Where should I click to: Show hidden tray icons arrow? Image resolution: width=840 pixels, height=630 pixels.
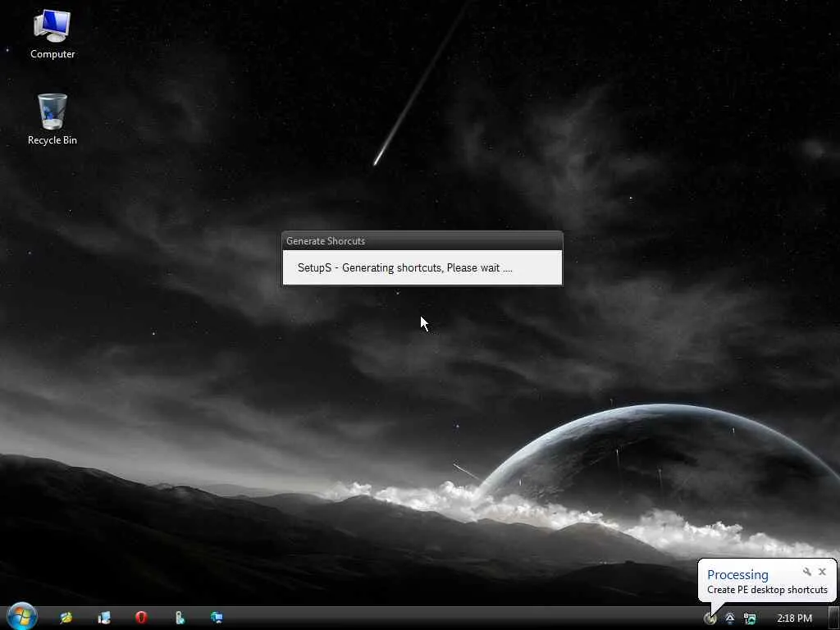(x=729, y=619)
